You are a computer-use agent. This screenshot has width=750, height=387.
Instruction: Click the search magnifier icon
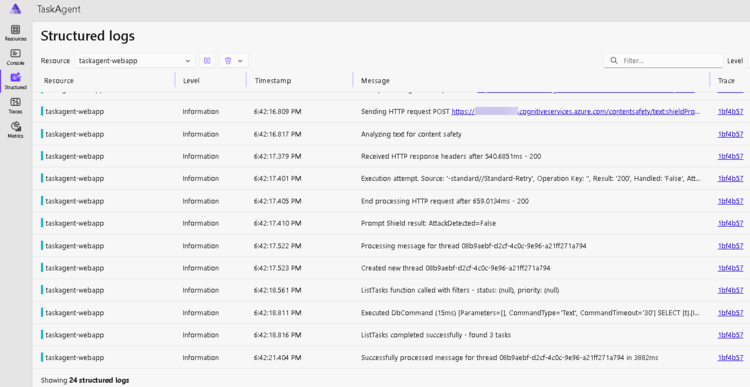click(x=614, y=61)
